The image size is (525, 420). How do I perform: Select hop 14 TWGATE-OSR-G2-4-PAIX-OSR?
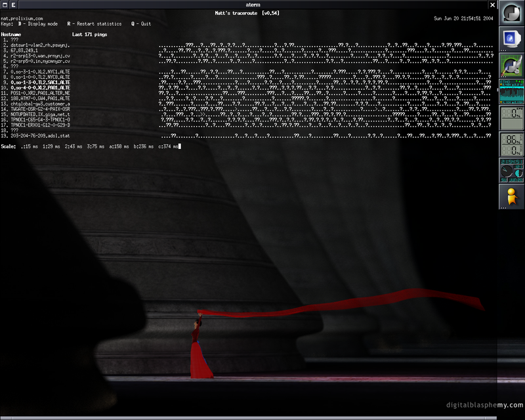click(36, 109)
